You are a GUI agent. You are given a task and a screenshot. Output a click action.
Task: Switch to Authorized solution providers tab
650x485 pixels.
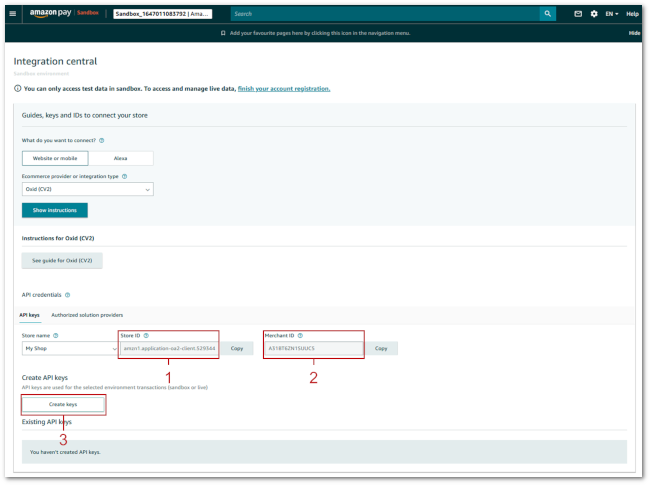(x=87, y=315)
